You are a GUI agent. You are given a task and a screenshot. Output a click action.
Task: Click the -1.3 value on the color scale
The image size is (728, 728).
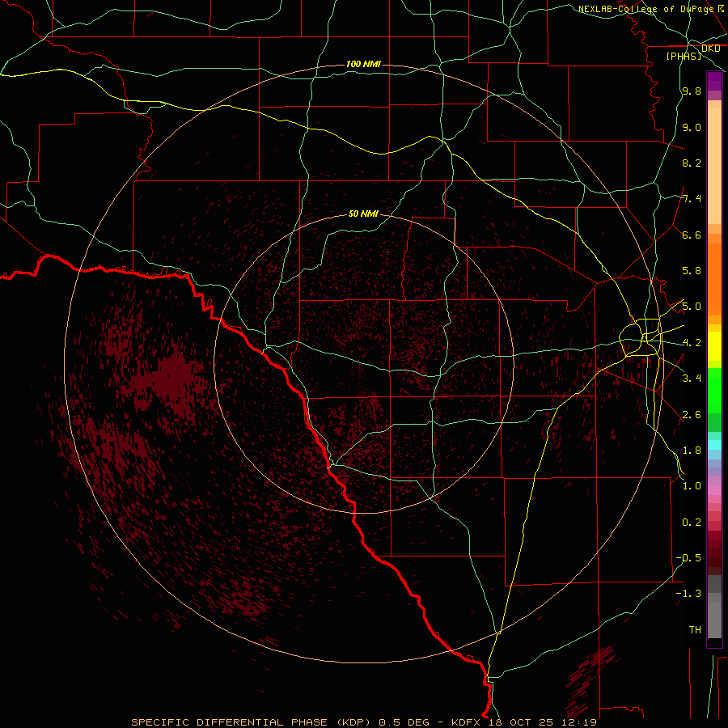tap(688, 594)
